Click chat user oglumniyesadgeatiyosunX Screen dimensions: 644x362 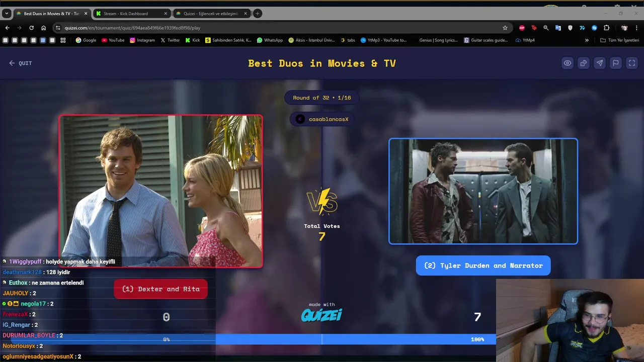coord(38,356)
